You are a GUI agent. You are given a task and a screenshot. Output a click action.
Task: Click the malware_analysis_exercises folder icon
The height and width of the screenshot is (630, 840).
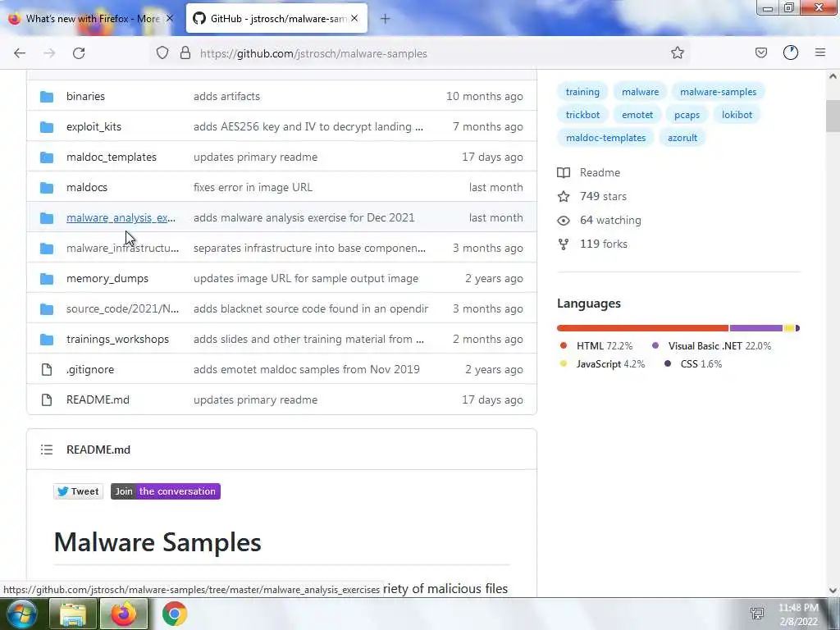pyautogui.click(x=47, y=218)
